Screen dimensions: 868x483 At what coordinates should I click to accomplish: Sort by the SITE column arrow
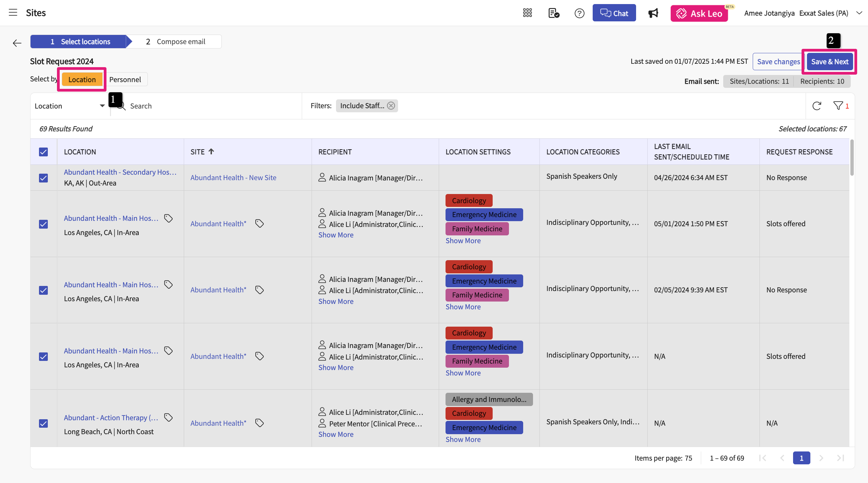click(211, 152)
